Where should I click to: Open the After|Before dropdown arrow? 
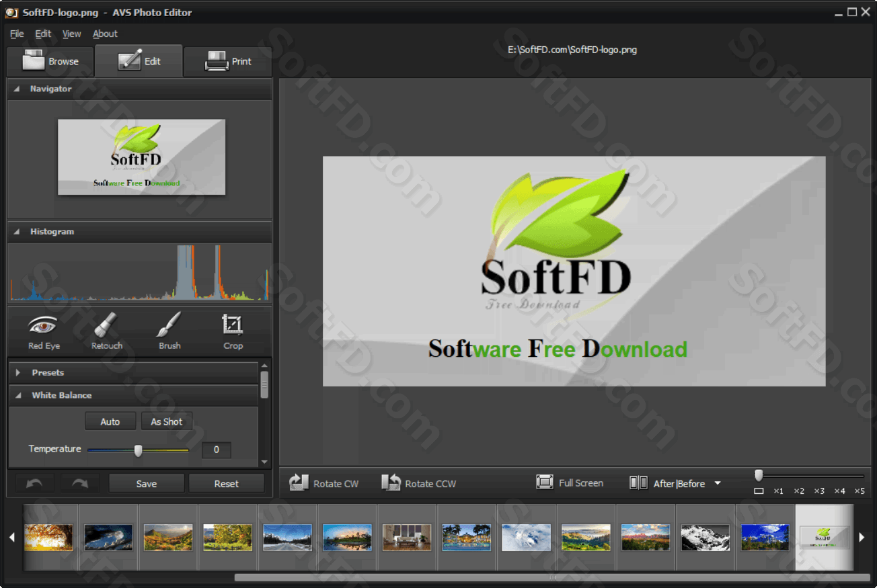718,483
